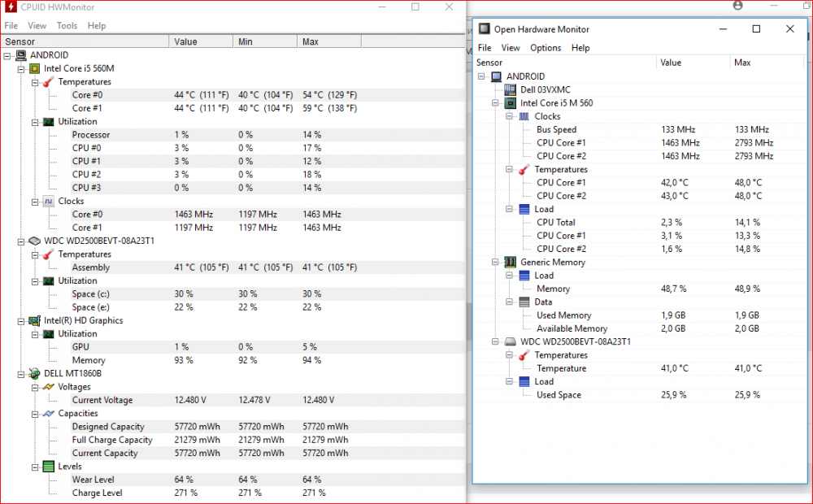Open the File menu in HWMonitor
Viewport: 813px width, 504px height.
[11, 25]
